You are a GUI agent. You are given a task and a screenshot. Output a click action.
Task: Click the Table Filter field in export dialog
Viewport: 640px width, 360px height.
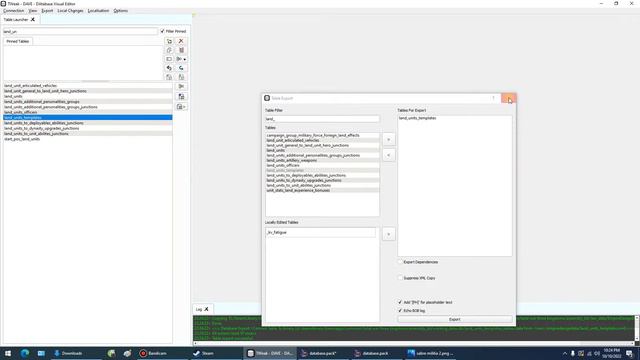point(322,119)
